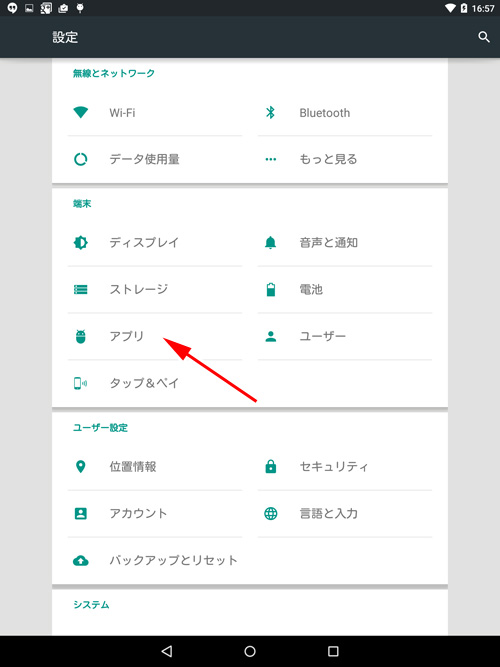Screen dimensions: 500x667
Task: Tap the Android back navigation button
Action: (x=167, y=651)
